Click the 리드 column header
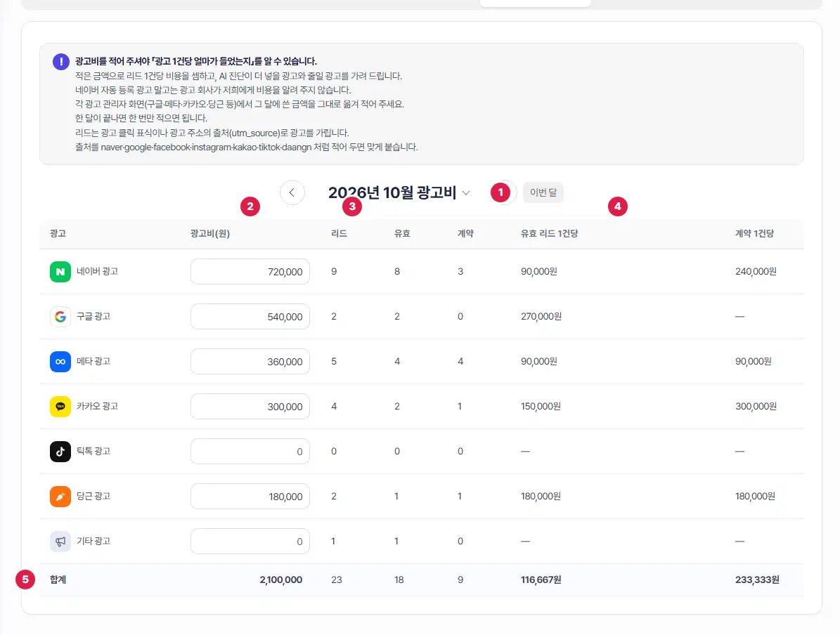Viewport: 840px width, 635px height. pyautogui.click(x=339, y=233)
